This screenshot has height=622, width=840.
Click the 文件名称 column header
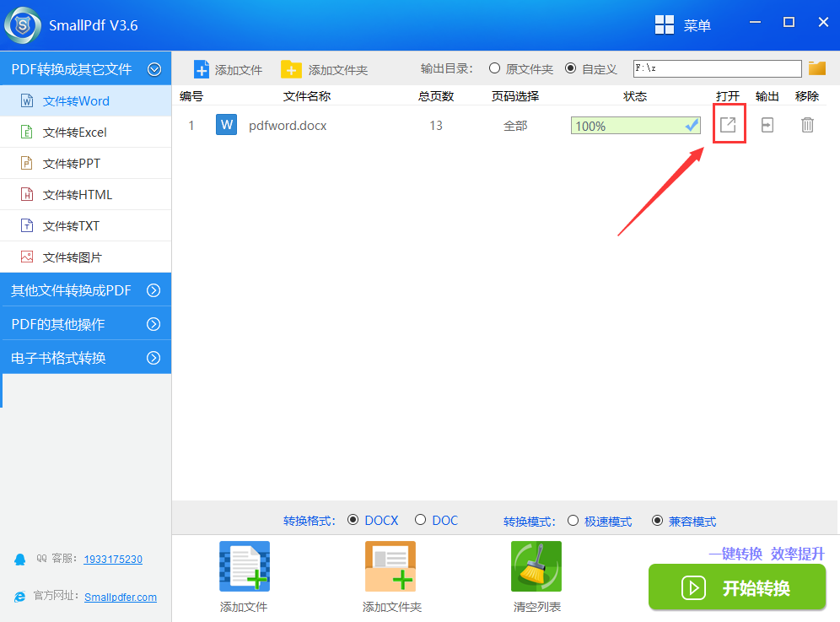tap(307, 96)
